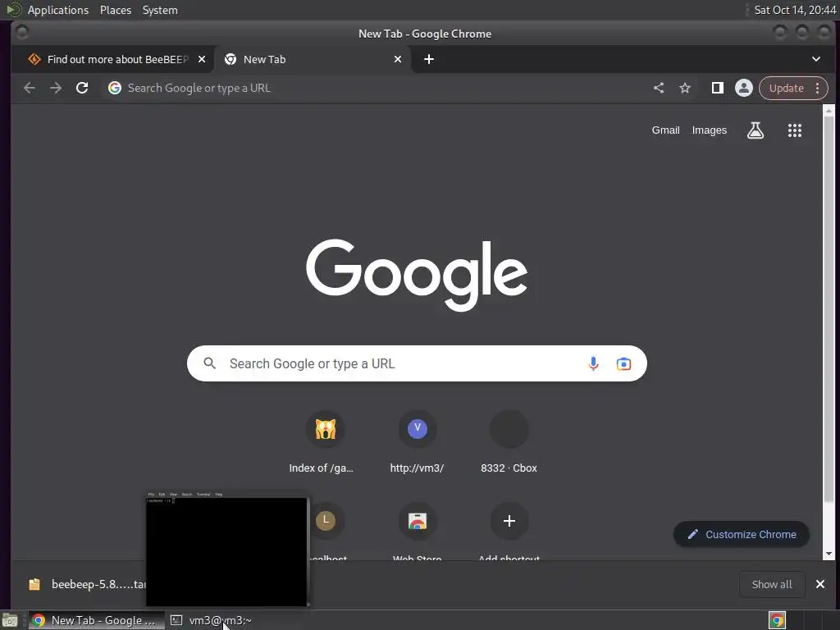840x630 pixels.
Task: Open Chrome's three-dot menu
Action: pos(818,88)
